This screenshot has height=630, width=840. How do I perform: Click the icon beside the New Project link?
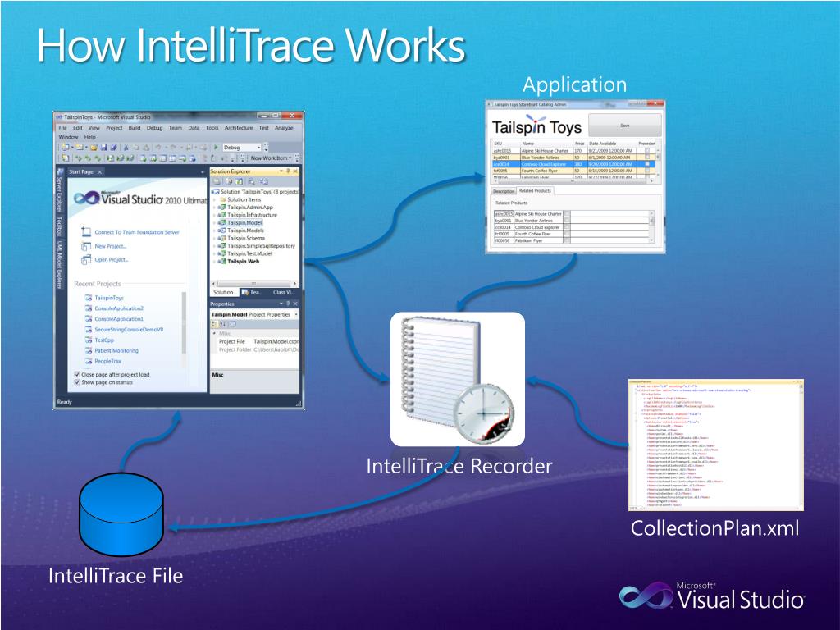[85, 246]
